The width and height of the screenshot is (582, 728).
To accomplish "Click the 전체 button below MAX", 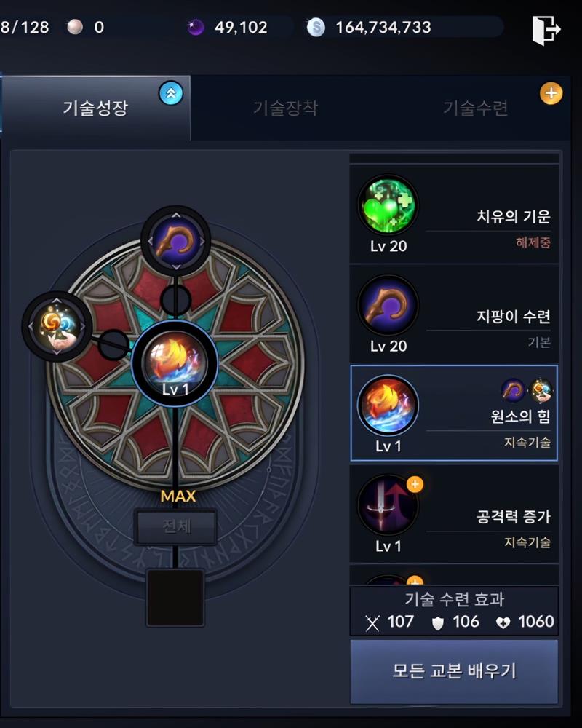I will [175, 526].
